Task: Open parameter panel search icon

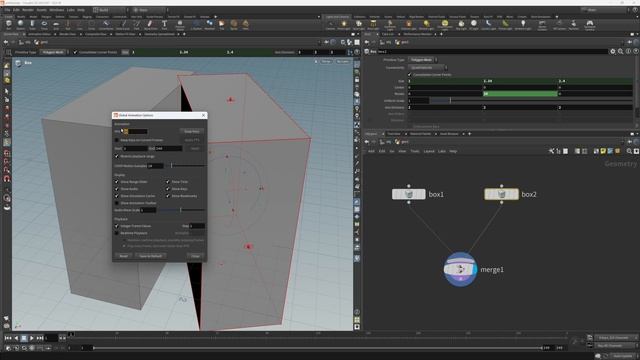Action: 620,51
